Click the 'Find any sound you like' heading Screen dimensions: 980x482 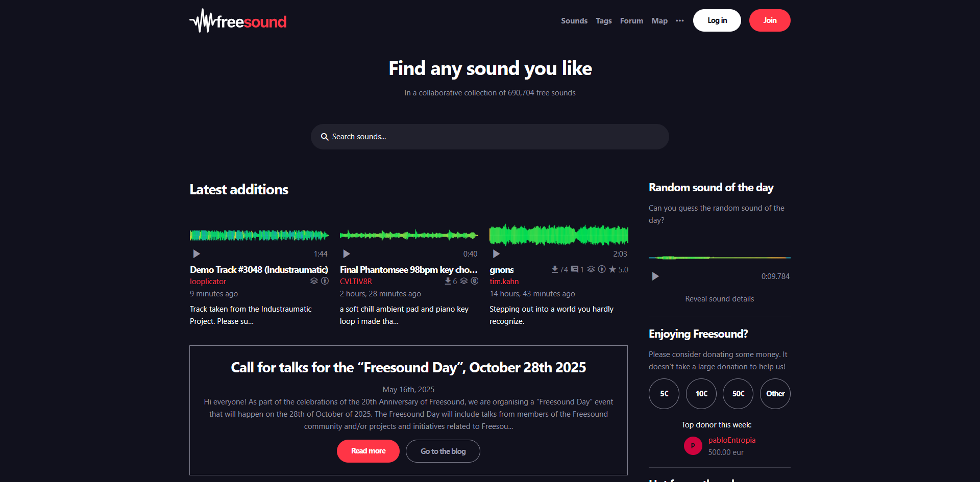click(x=490, y=68)
